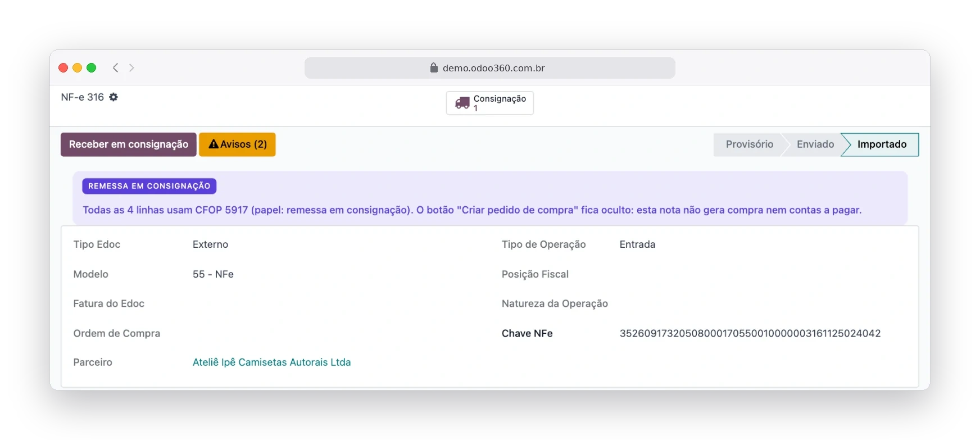Image resolution: width=980 pixels, height=440 pixels.
Task: Click the browser back arrow
Action: pos(116,68)
